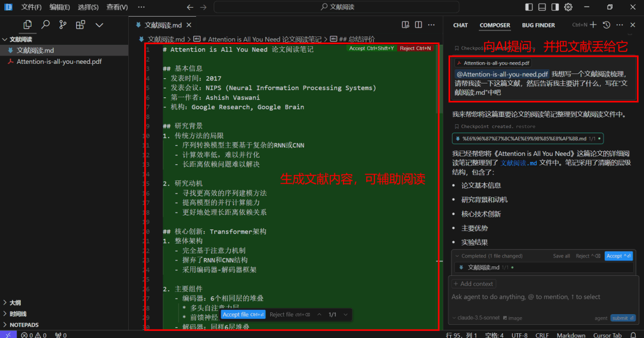Viewport: 644px width, 338px height.
Task: Split the editor to the right
Action: coord(419,25)
